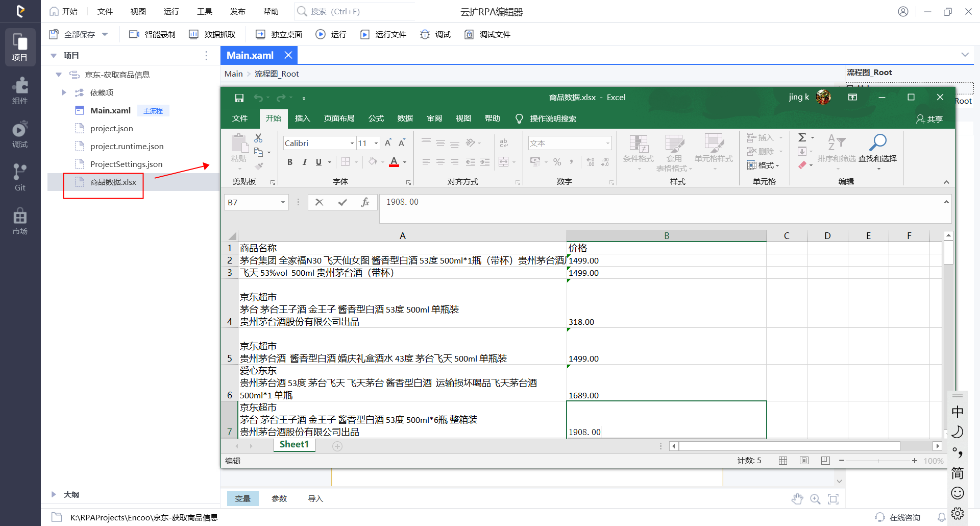Click the 数据抓取 data scraping tool
The height and width of the screenshot is (526, 980).
(212, 34)
